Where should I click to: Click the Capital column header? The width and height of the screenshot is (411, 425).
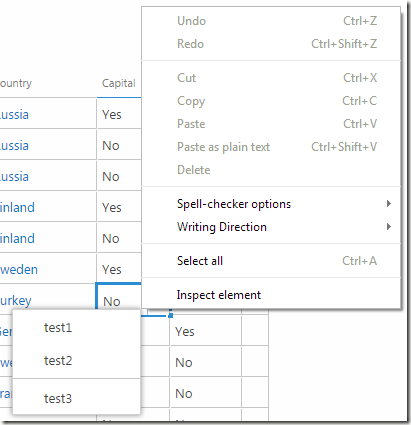click(119, 83)
